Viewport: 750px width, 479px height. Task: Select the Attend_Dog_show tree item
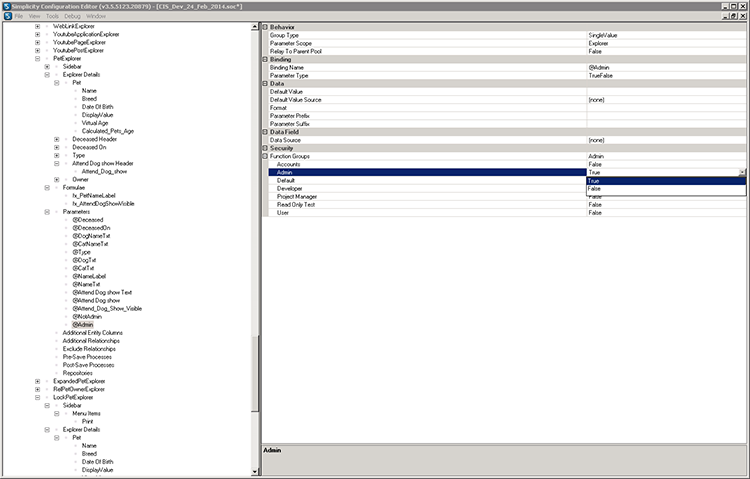[x=104, y=171]
